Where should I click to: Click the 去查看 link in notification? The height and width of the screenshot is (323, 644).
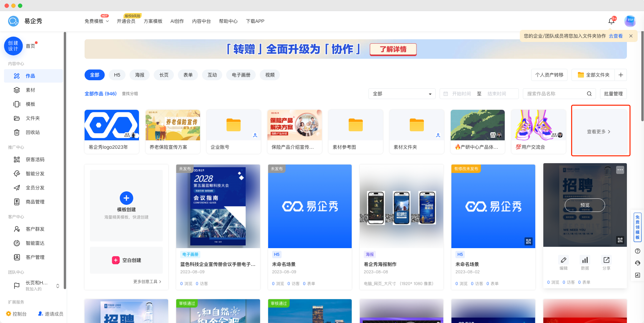click(x=616, y=36)
